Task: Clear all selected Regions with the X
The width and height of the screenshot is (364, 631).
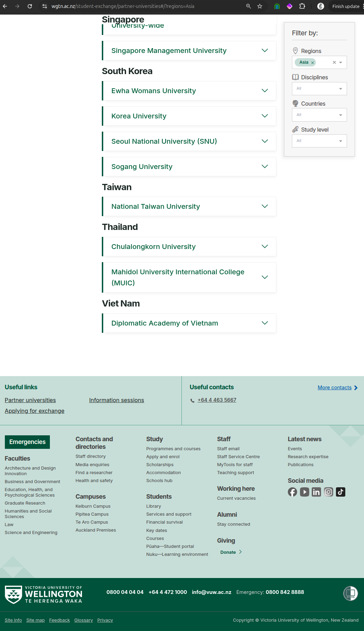Action: [x=334, y=62]
